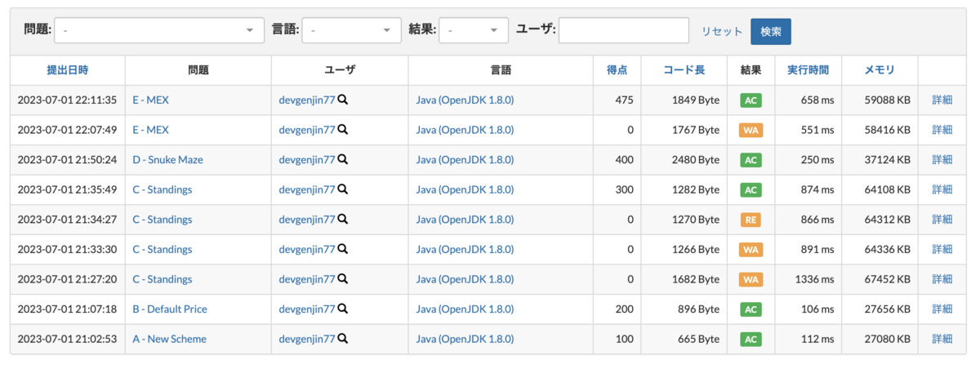Open C - Standings link in 21:34:27 row
This screenshot has width=980, height=369.
click(163, 220)
